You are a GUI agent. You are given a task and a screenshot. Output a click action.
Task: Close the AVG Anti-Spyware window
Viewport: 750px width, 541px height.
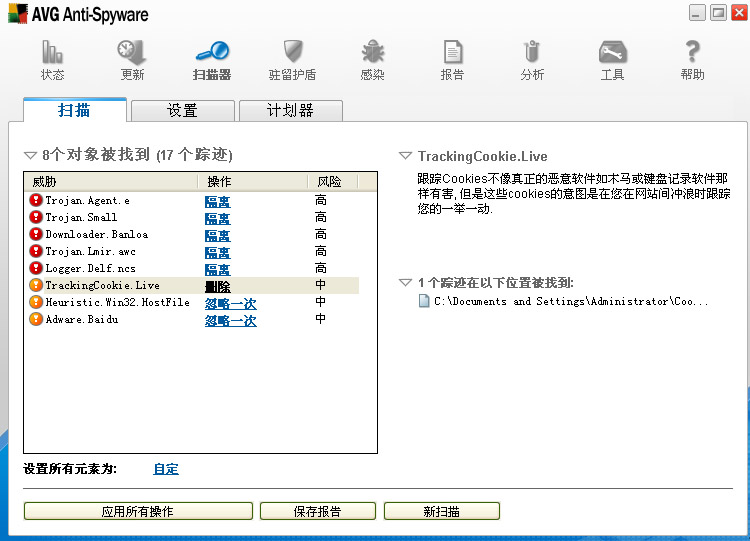click(x=739, y=13)
